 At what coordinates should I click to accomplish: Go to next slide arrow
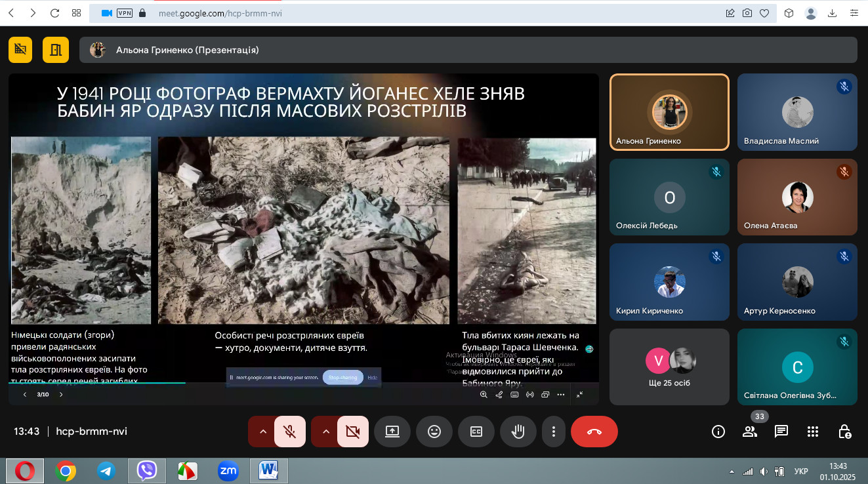(x=61, y=395)
